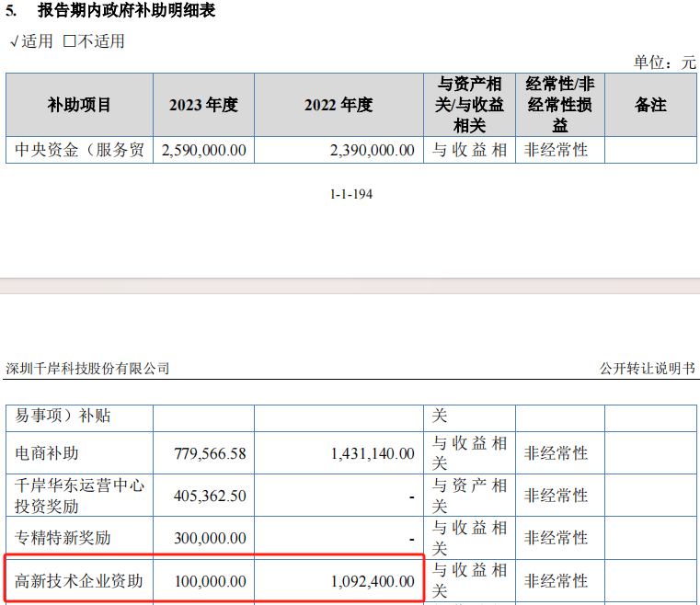700x605 pixels.
Task: Select value 2,390,000.00
Action: coord(372,151)
